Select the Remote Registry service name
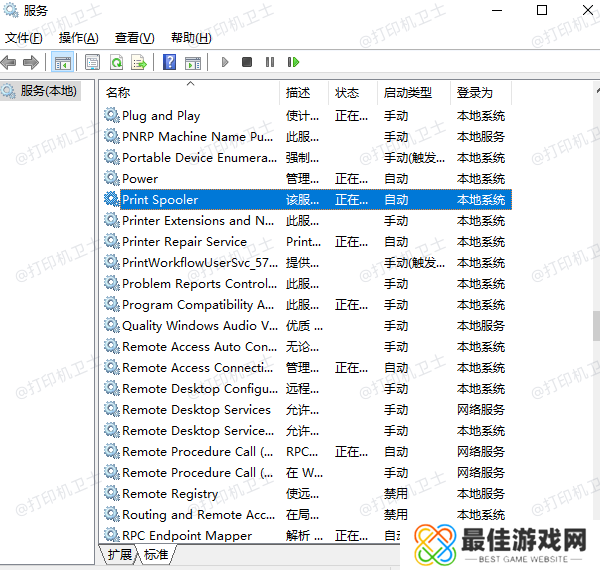600x570 pixels. tap(170, 494)
